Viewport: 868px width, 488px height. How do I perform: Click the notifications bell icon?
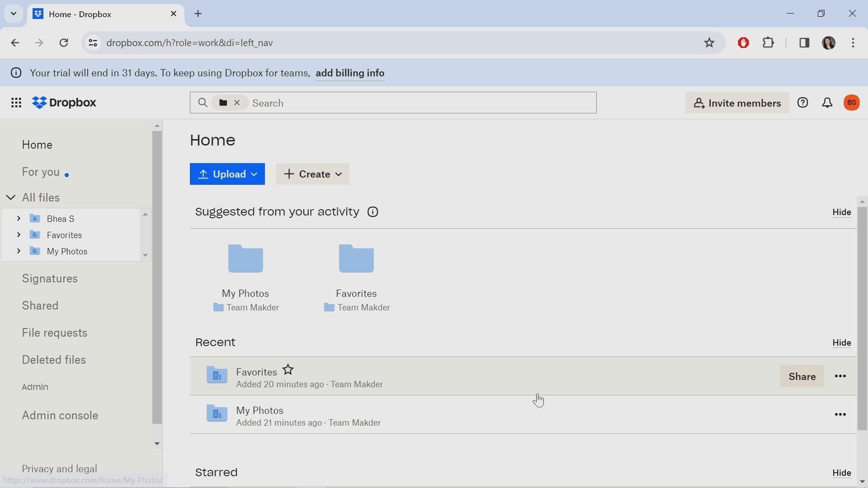point(827,103)
